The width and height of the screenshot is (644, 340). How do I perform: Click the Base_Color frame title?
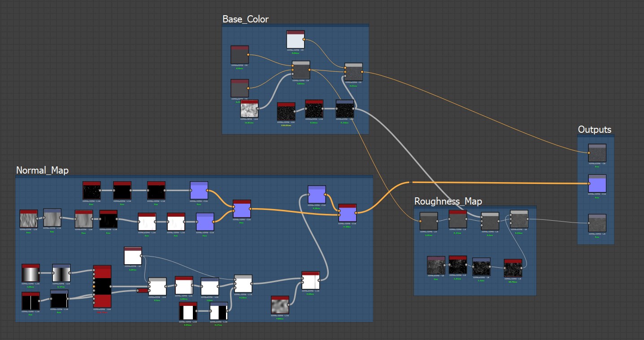point(245,19)
